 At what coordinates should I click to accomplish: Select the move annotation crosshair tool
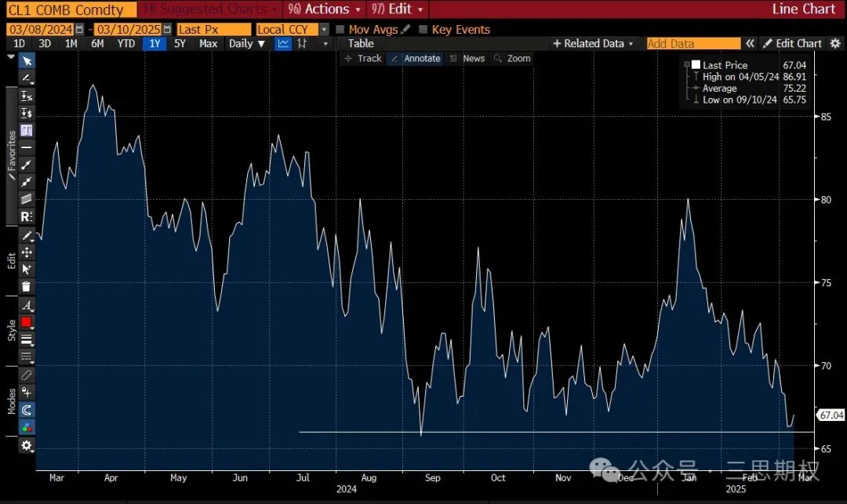[x=27, y=252]
